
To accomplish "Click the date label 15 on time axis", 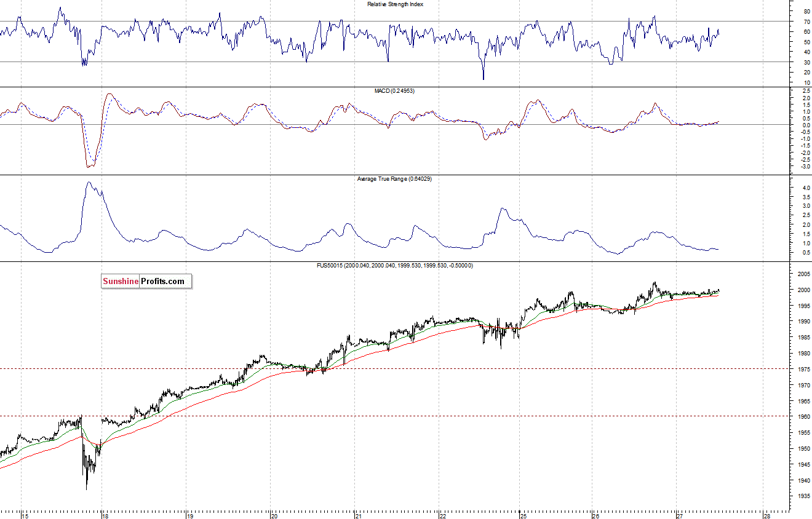I will pos(25,515).
